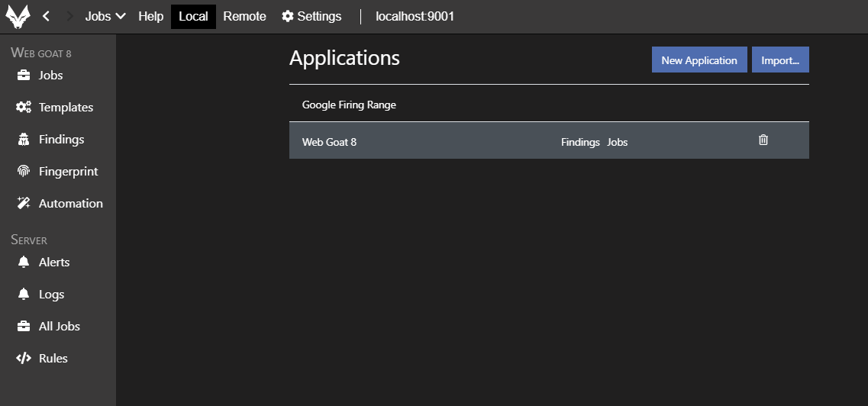Open Rules under Server

[x=53, y=359]
